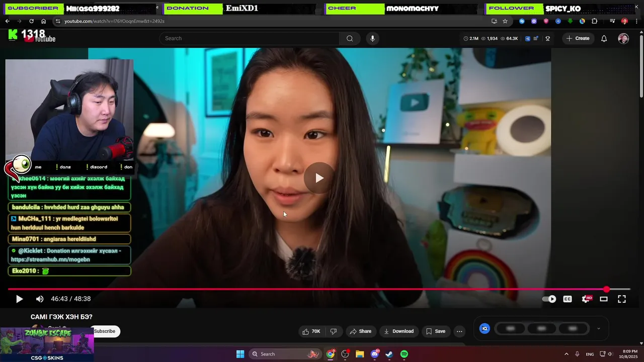644x362 pixels.
Task: Like the video with 70K likes
Action: 311,331
